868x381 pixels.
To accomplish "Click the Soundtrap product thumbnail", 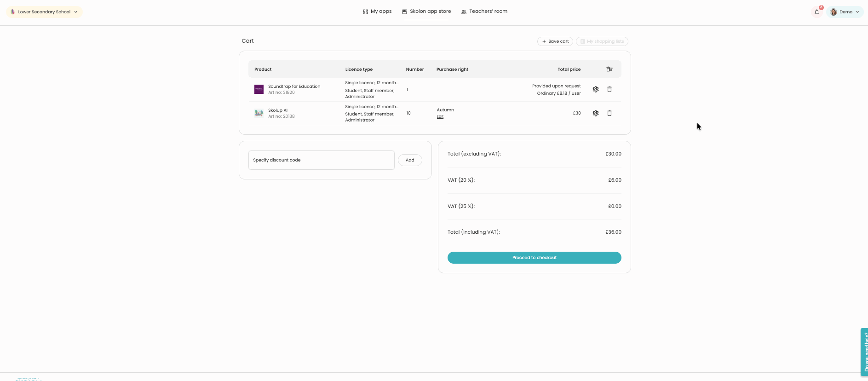I will point(259,89).
